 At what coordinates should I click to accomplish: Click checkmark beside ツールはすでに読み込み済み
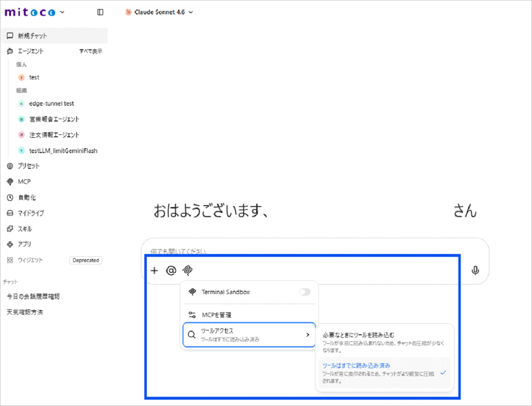(443, 373)
